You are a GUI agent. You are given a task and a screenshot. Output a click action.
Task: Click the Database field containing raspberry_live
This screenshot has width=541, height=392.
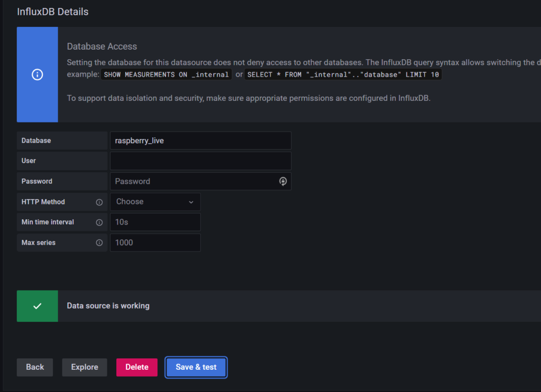[x=200, y=141]
